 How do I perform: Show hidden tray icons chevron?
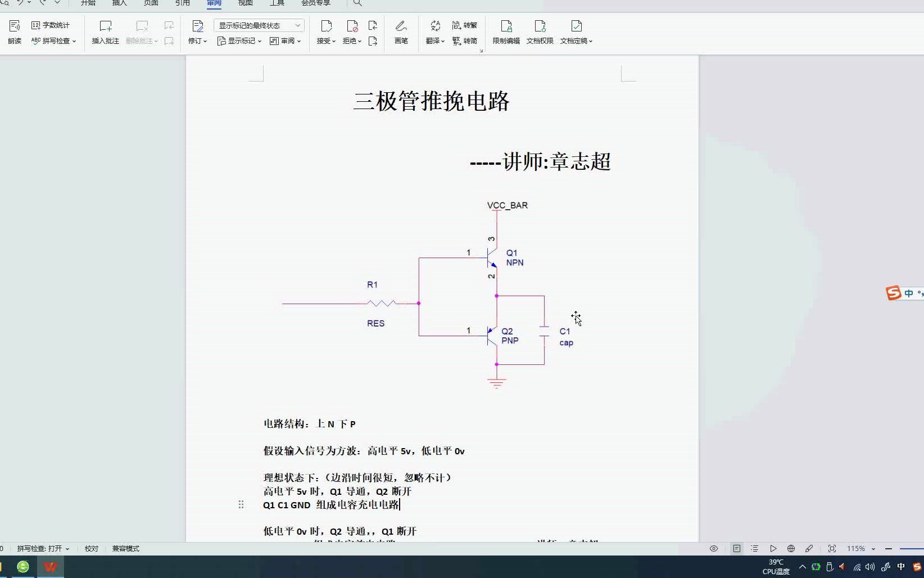pyautogui.click(x=803, y=567)
